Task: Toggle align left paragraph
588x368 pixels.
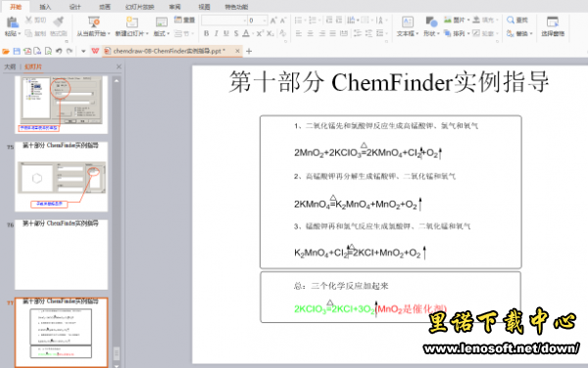Action: tap(299, 33)
